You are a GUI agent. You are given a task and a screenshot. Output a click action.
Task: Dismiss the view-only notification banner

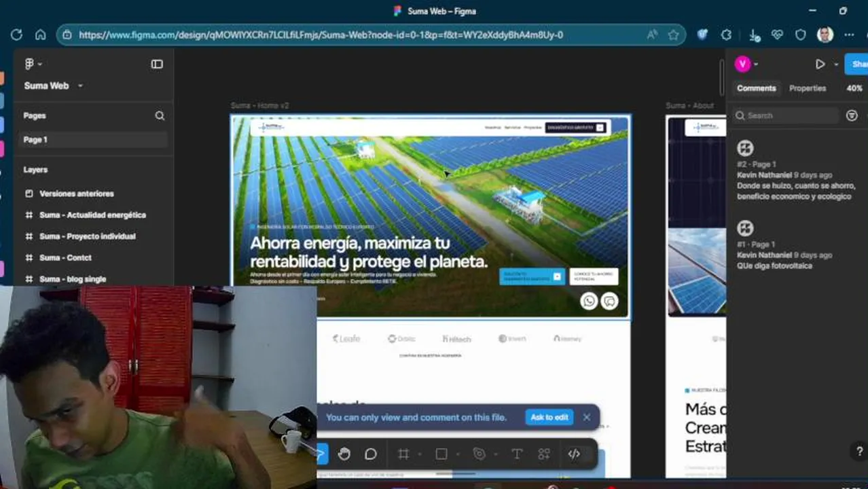click(587, 417)
